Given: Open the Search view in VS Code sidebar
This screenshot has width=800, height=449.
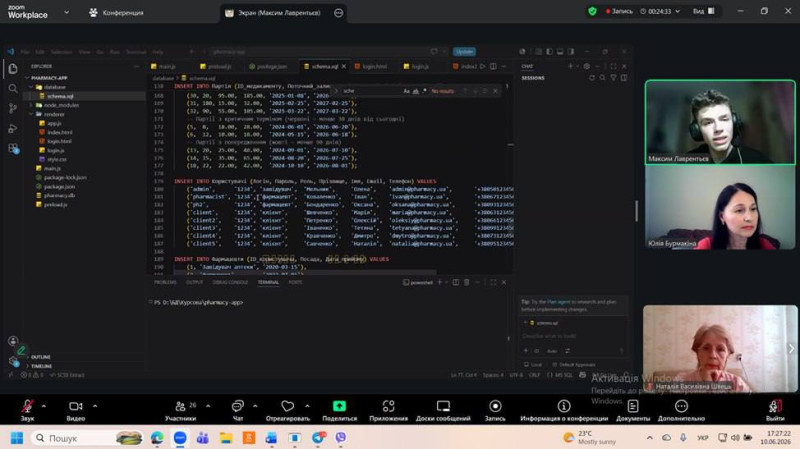Looking at the screenshot, I should click(x=13, y=89).
